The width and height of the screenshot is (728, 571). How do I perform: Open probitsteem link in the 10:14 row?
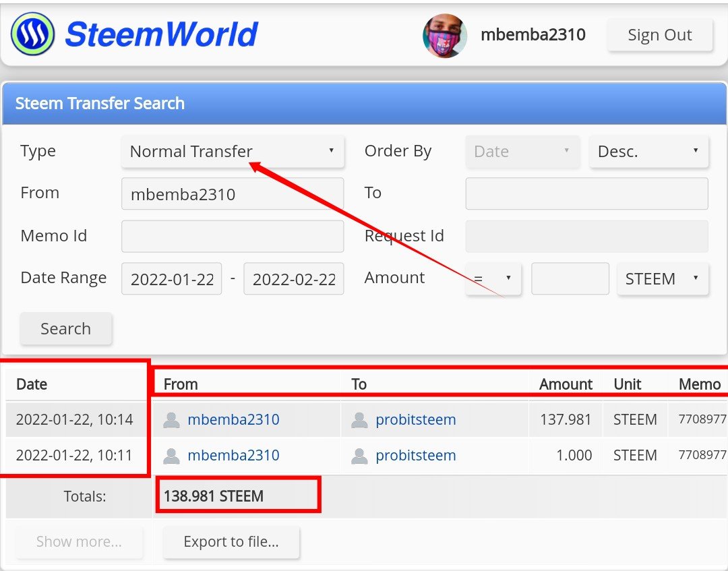[415, 420]
